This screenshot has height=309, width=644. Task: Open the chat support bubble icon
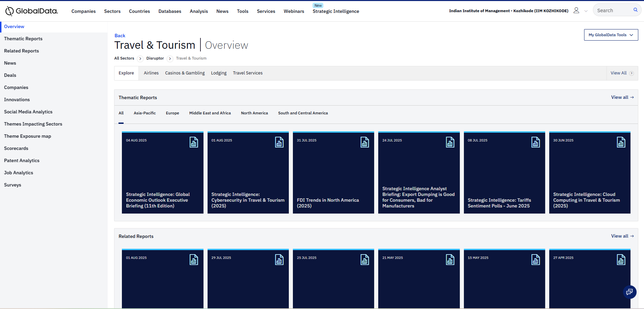(629, 292)
